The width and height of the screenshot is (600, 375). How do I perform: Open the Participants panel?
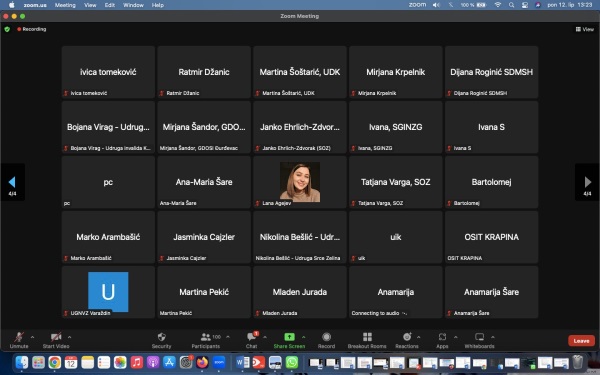point(206,340)
